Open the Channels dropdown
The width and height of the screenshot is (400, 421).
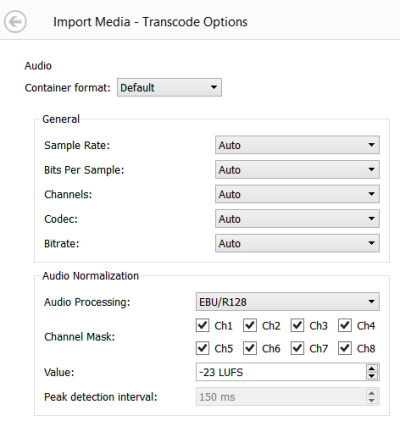pos(297,194)
